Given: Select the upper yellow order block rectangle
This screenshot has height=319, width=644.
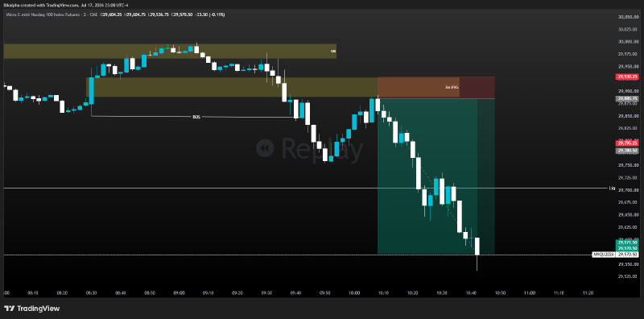Looking at the screenshot, I should click(170, 51).
